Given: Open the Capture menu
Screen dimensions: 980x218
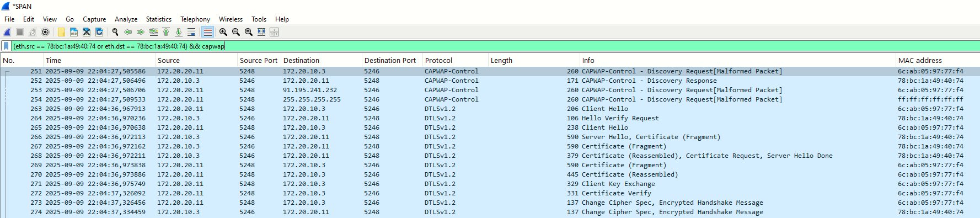Looking at the screenshot, I should 94,19.
